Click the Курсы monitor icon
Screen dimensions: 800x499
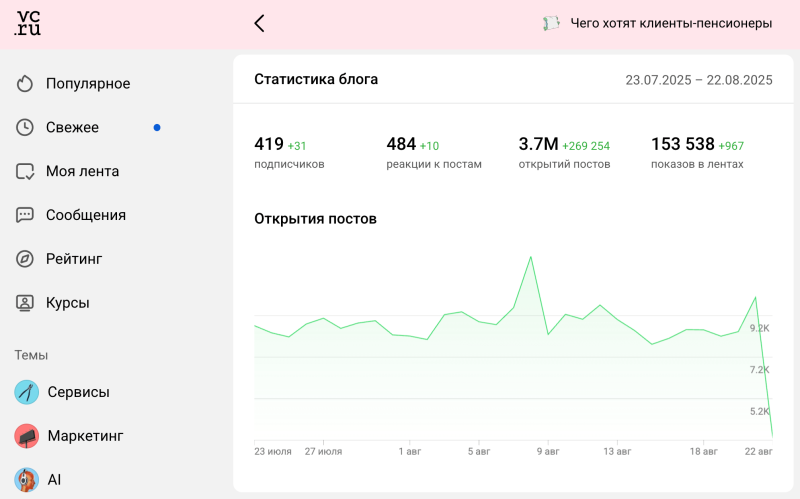(x=26, y=303)
